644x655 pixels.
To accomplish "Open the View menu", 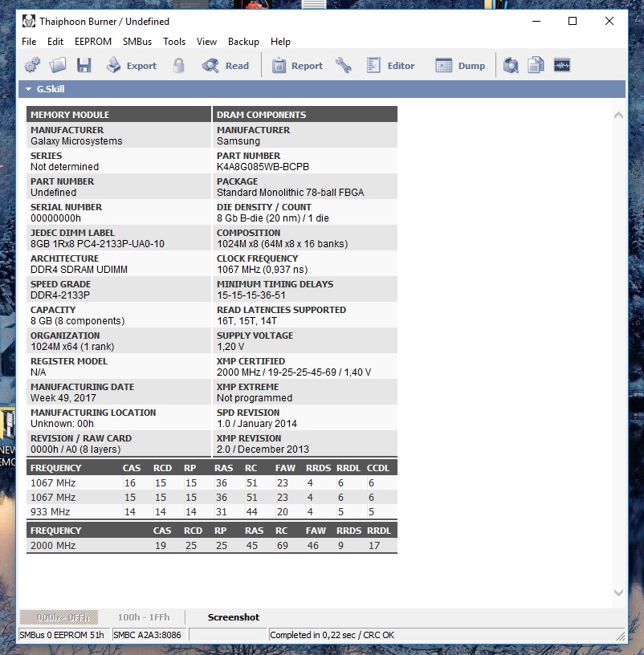I will (x=206, y=42).
